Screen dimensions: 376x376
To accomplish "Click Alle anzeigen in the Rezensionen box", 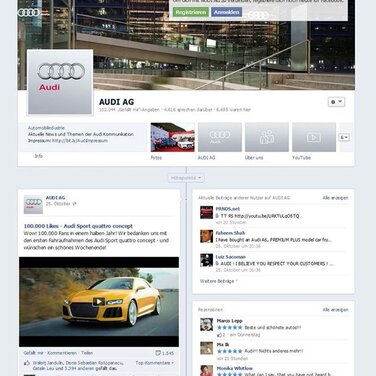I will pos(335,310).
